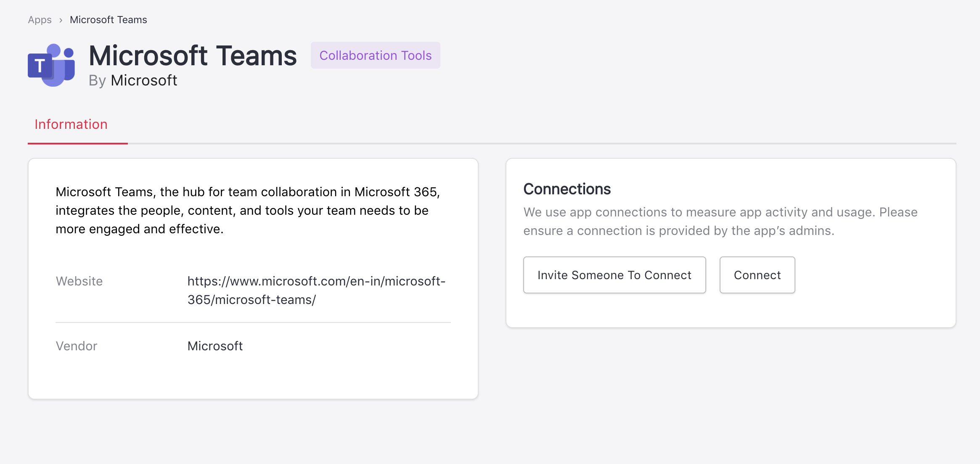Click the Collaboration Tools category tag

point(375,55)
